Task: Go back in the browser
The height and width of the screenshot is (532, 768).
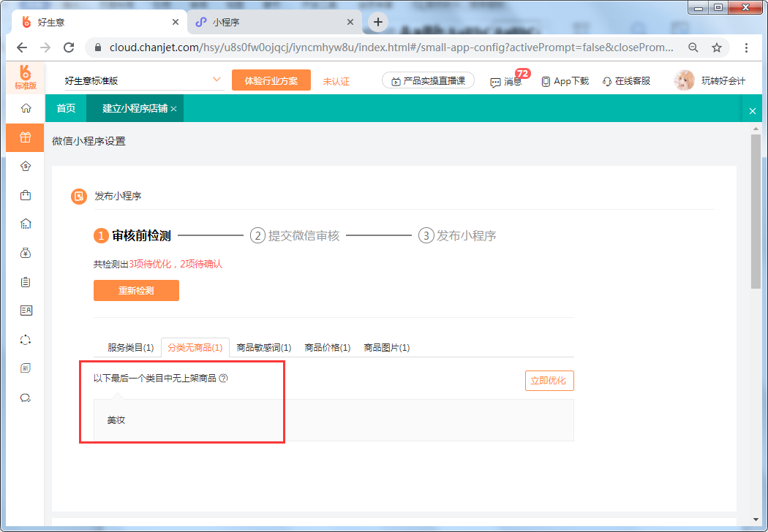Action: 21,47
